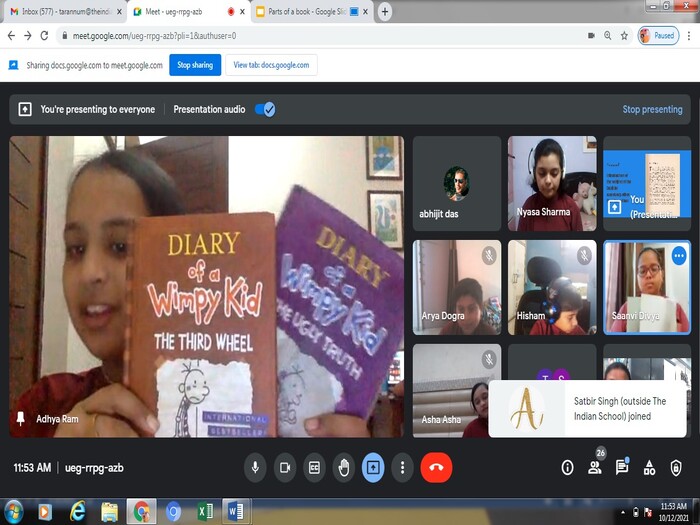Click View tab: docs.google.com

coord(271,65)
